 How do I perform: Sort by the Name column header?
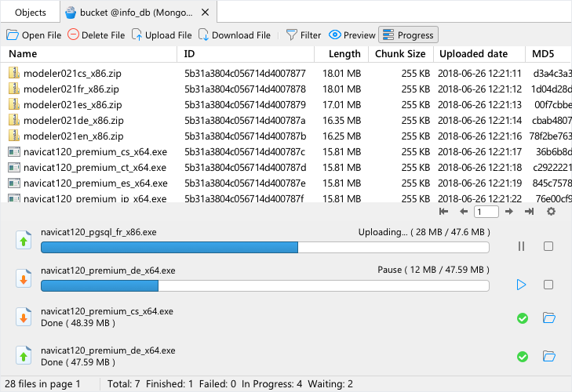(x=89, y=54)
